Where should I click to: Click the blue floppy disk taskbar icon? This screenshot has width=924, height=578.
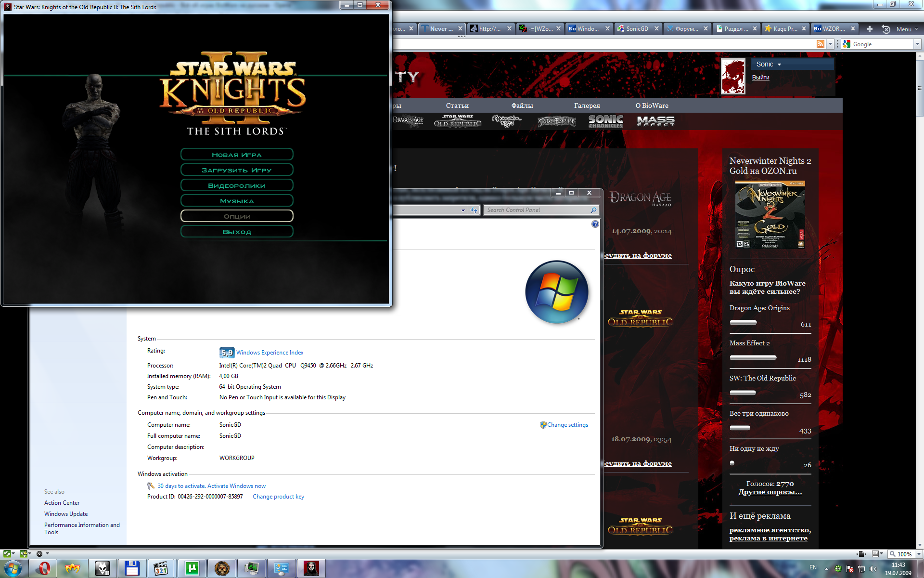click(x=132, y=568)
